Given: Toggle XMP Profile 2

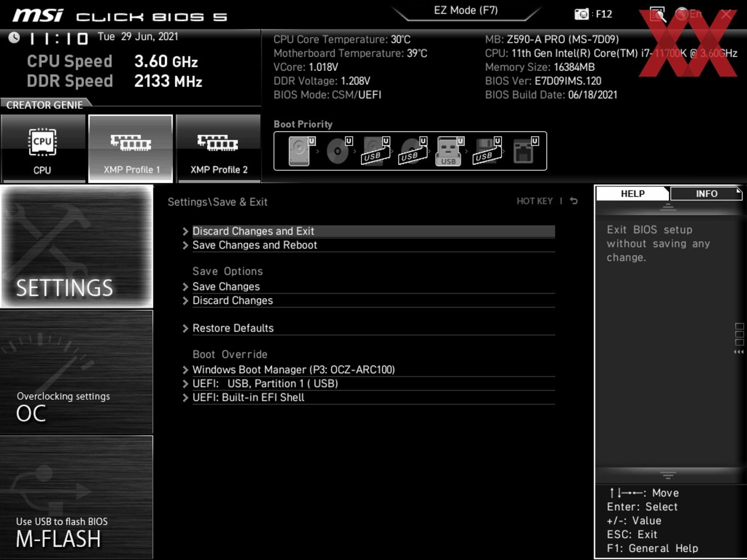Looking at the screenshot, I should click(x=218, y=148).
